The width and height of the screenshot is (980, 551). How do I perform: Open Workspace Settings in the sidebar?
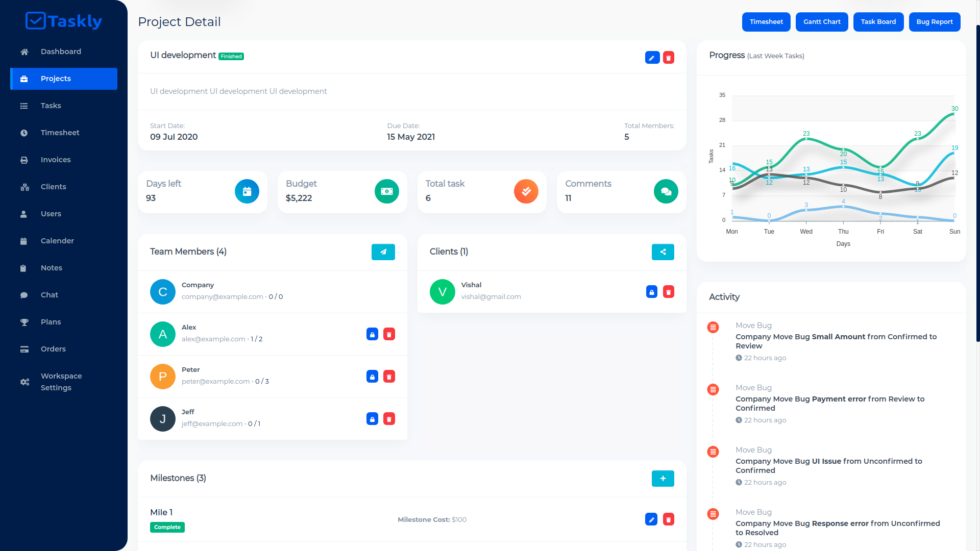[x=61, y=382]
